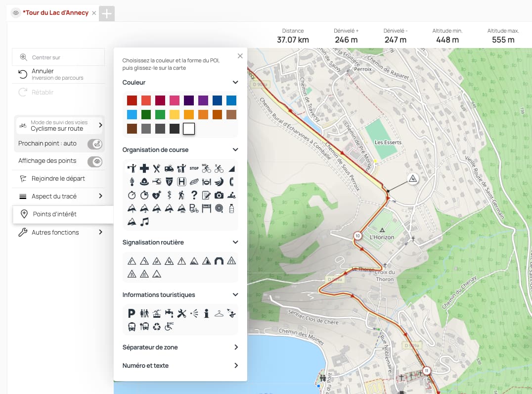Viewport: 532px width, 394px height.
Task: Choose the question mark POI icon
Action: coord(194,195)
